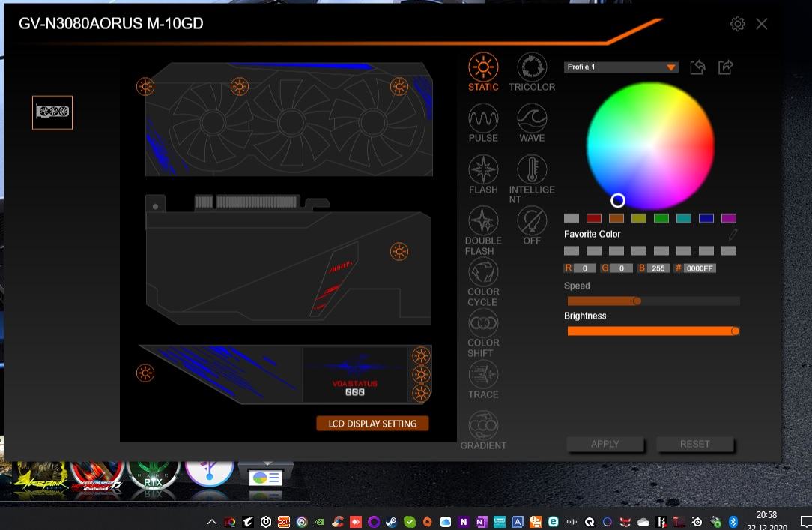Click the SteelSeries tray icon
812x530 pixels.
(x=697, y=522)
